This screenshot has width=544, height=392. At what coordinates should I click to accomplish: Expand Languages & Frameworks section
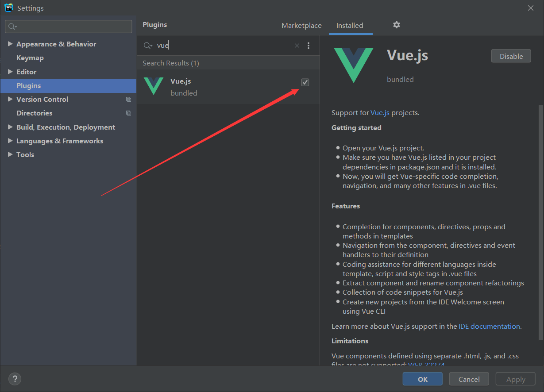tap(11, 141)
